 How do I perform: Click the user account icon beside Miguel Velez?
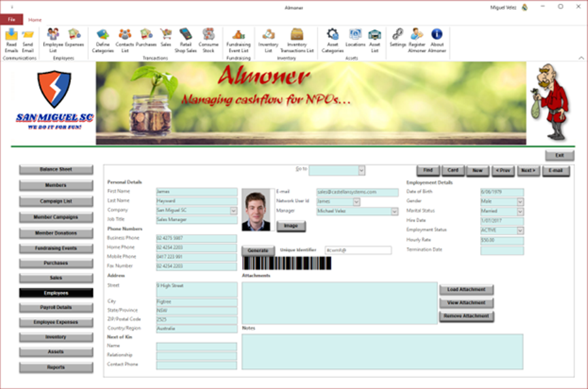(525, 7)
